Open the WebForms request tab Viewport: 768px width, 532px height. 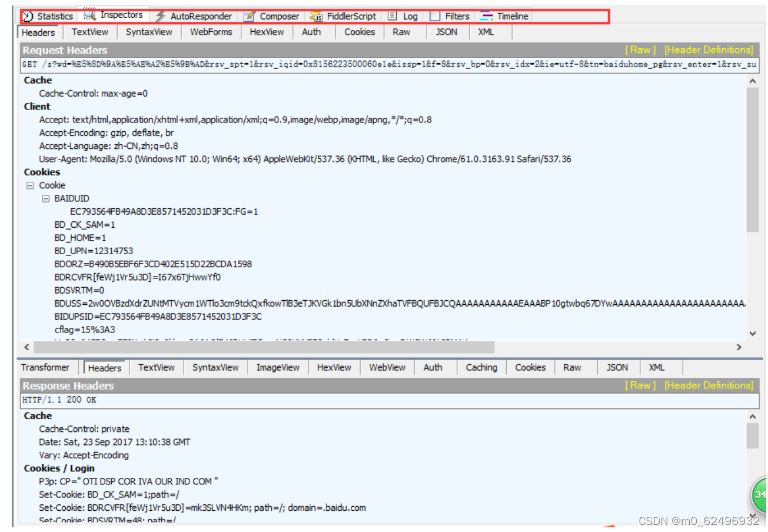pos(211,32)
